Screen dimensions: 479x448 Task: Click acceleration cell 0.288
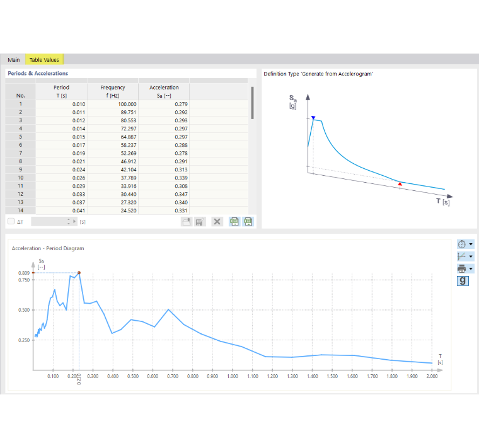(x=164, y=145)
